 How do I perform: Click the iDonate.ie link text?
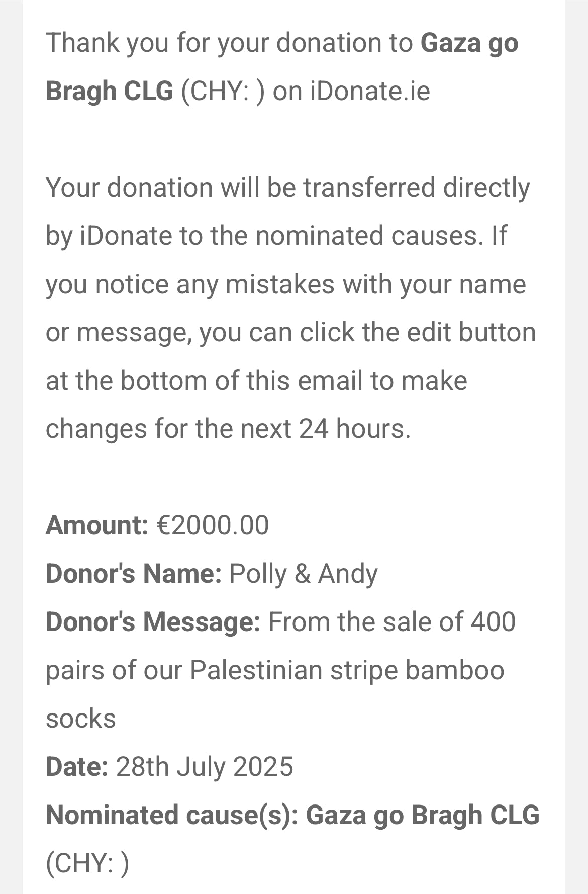[370, 91]
